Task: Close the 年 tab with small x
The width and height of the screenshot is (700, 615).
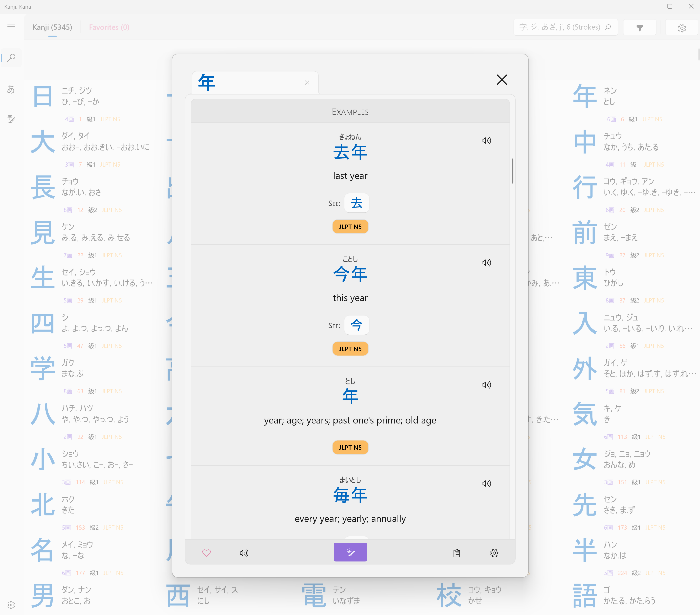Action: 307,83
